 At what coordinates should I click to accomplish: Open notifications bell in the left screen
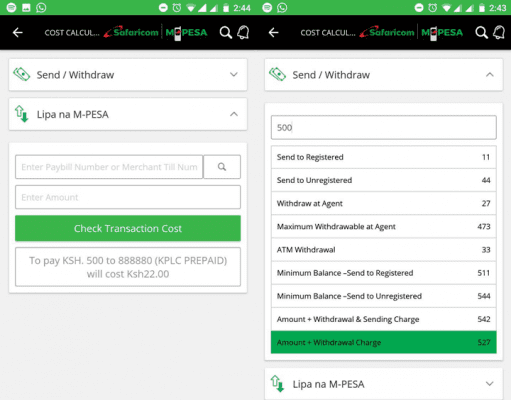pos(243,32)
